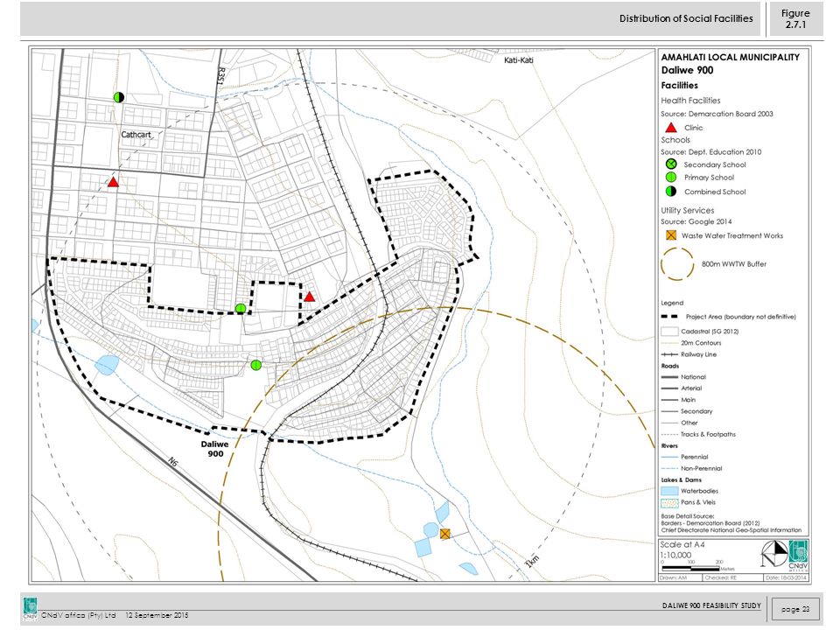This screenshot has height=630, width=840.
Task: Click the scale bar under 1:10,000
Action: (x=691, y=569)
